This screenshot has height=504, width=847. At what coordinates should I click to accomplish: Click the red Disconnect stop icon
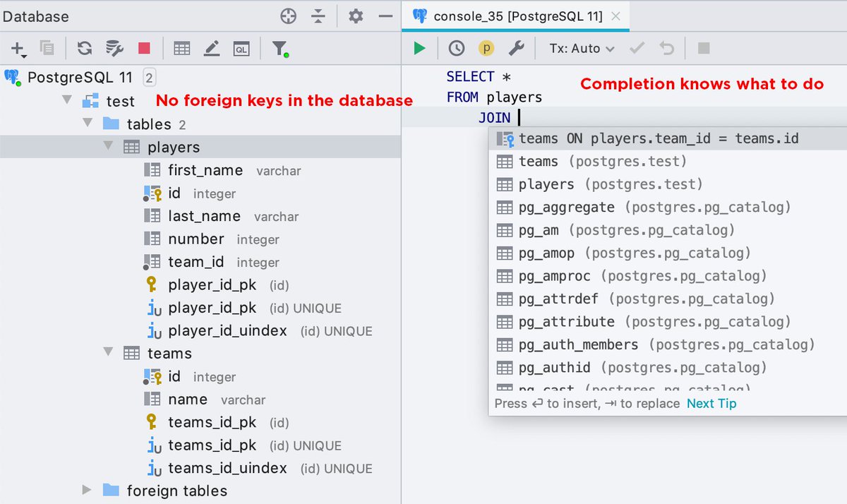tap(144, 48)
